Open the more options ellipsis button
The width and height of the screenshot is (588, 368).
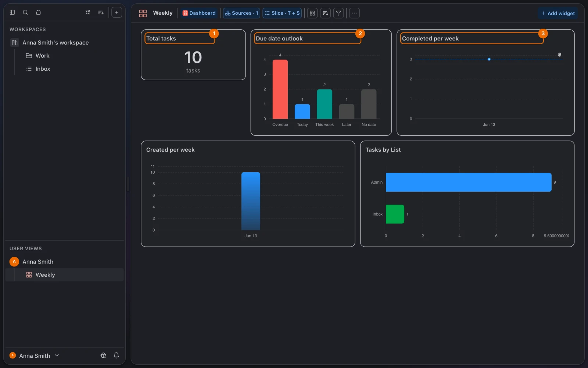point(354,13)
